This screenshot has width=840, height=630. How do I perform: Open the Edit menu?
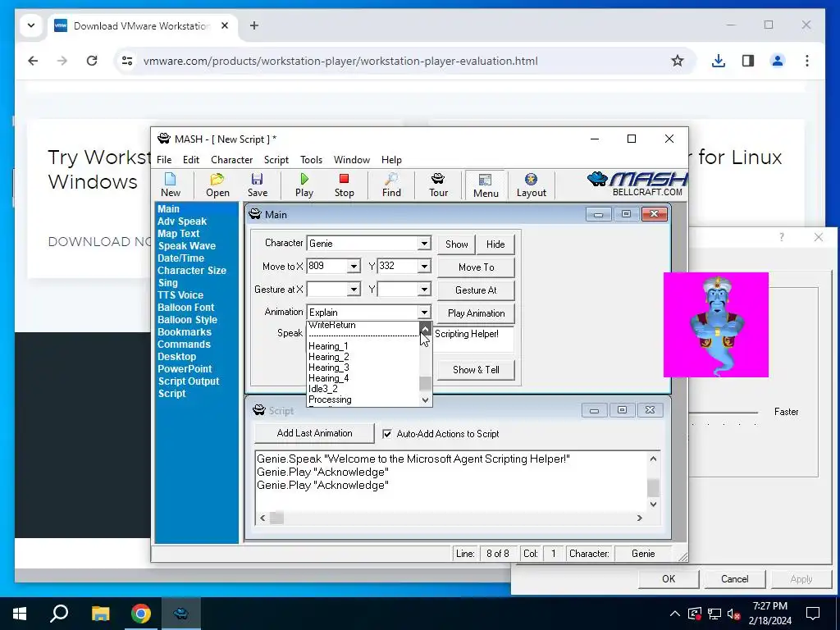point(190,160)
